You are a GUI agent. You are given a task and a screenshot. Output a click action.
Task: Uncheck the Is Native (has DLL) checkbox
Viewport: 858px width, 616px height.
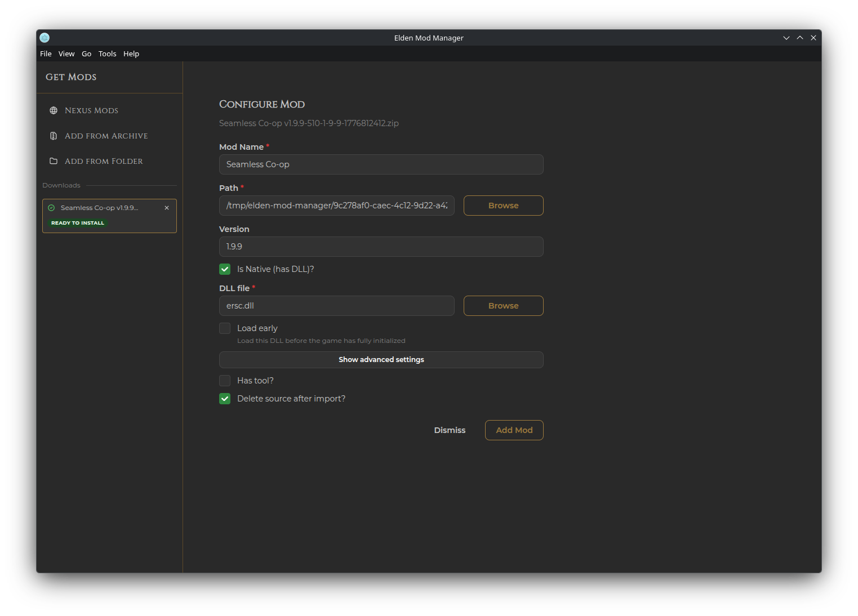pyautogui.click(x=225, y=269)
